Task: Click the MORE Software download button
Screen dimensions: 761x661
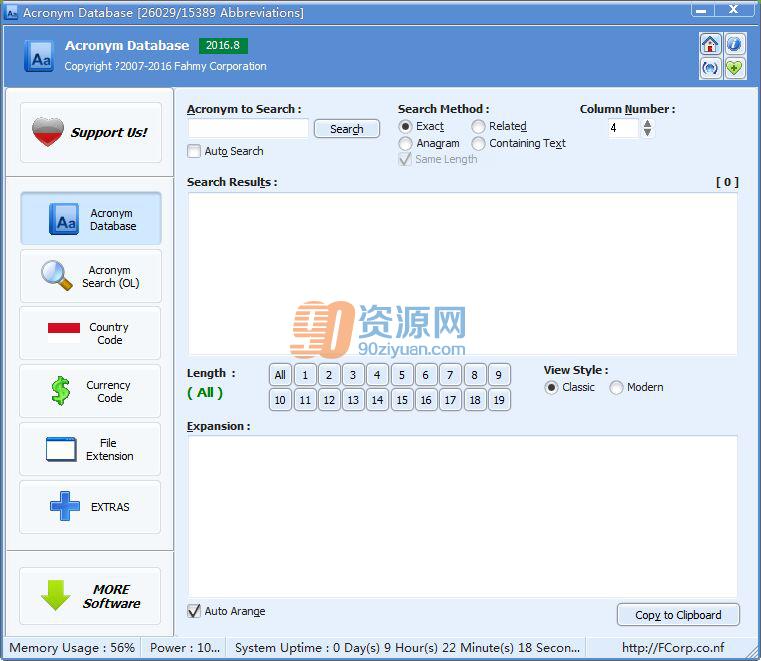Action: [90, 596]
